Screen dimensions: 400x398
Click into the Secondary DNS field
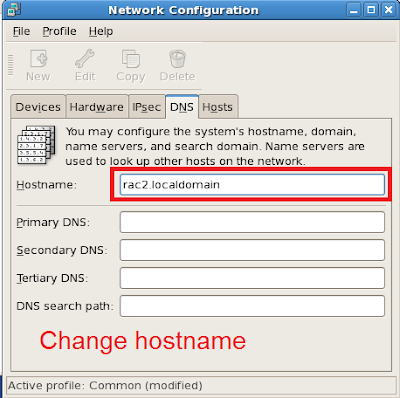[x=252, y=250]
